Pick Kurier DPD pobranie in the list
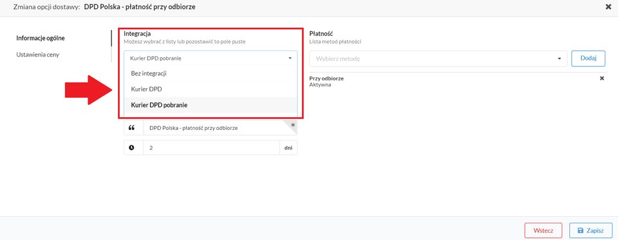Viewport: 644px width, 240px height. [211, 105]
